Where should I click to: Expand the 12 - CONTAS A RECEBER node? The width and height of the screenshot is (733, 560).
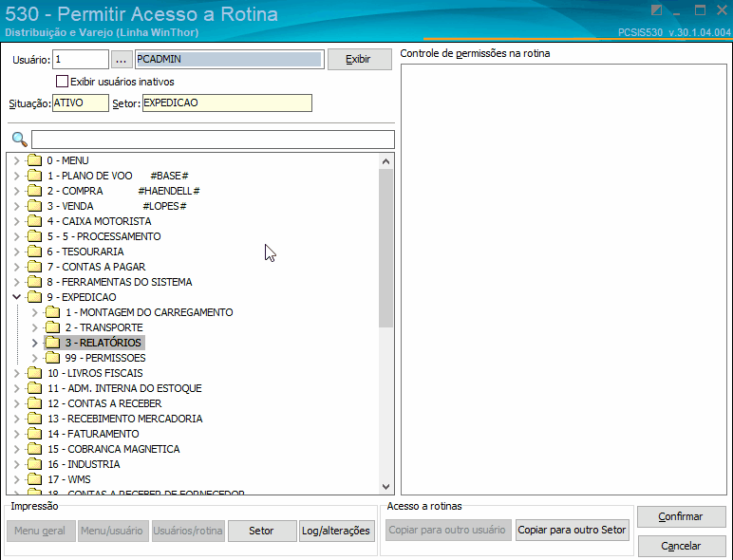point(16,403)
